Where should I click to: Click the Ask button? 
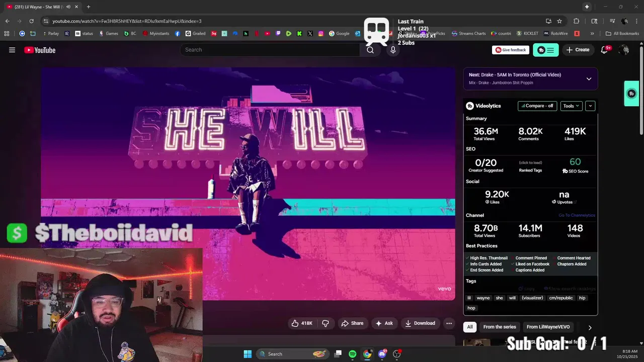pos(384,323)
